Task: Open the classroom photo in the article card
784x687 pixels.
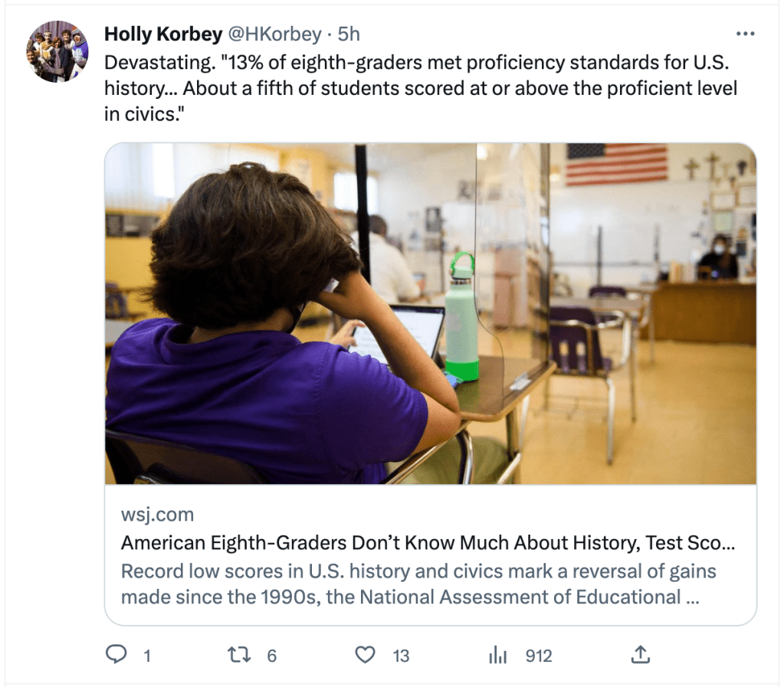Action: coord(430,313)
